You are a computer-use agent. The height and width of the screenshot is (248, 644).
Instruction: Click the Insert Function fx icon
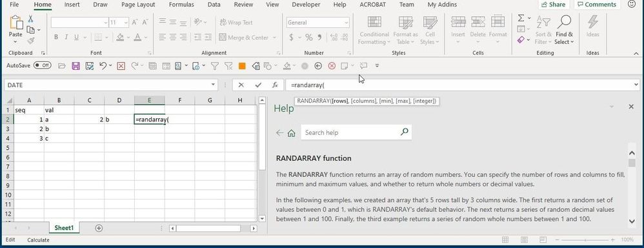(x=275, y=85)
